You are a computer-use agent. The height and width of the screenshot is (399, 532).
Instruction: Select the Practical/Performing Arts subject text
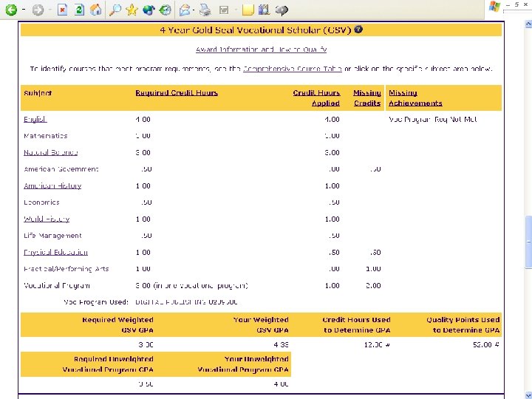click(x=66, y=269)
